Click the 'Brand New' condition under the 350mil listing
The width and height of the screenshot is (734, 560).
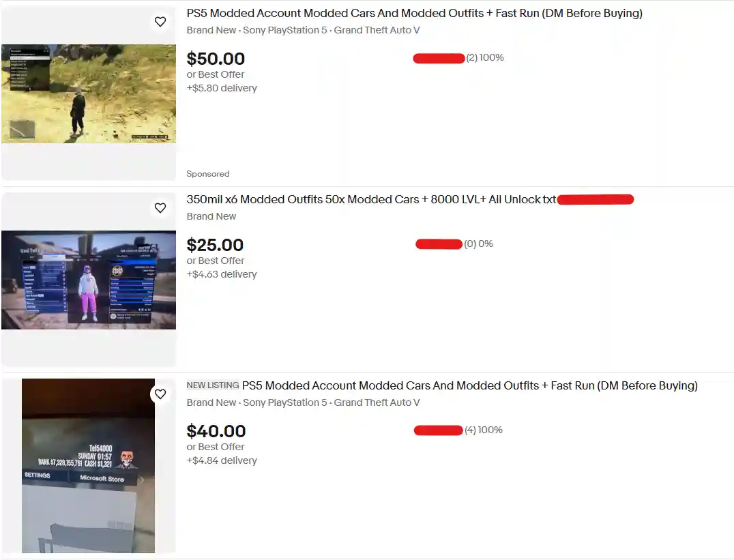211,216
